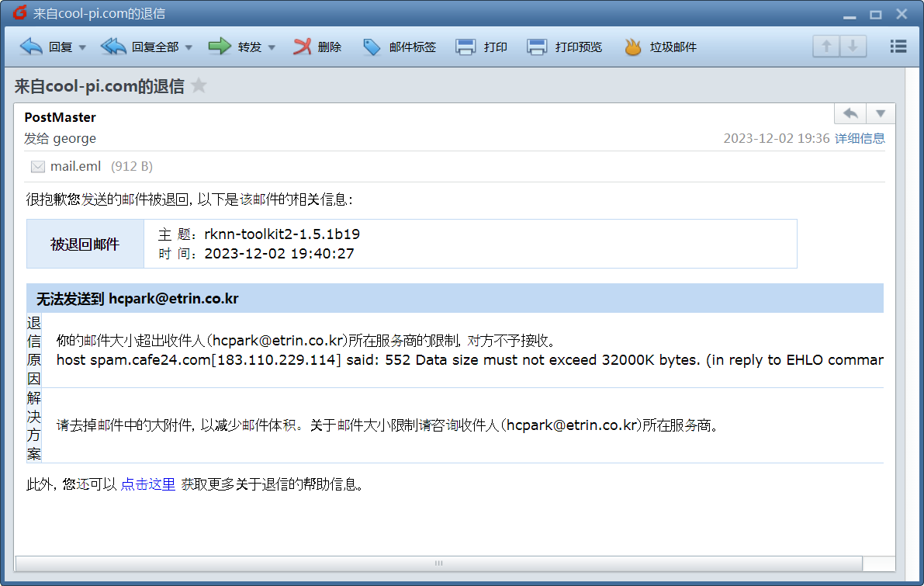
Task: Click the Reply All (回复全部) icon
Action: coord(113,47)
